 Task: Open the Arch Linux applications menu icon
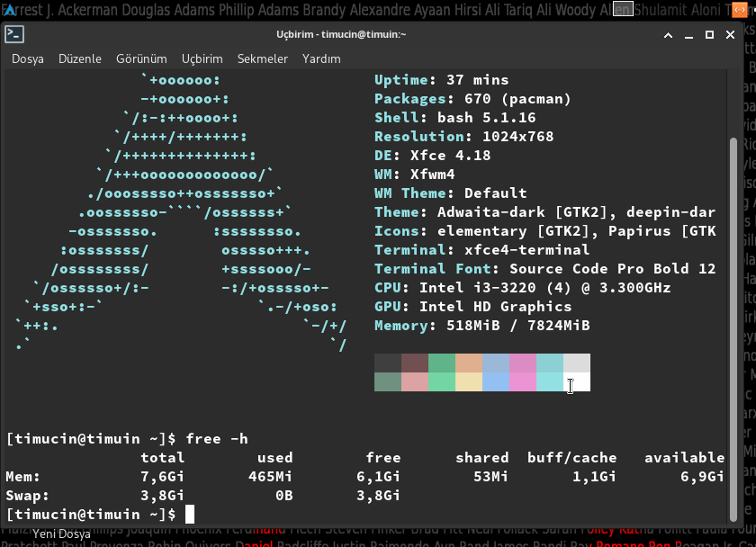click(x=9, y=9)
